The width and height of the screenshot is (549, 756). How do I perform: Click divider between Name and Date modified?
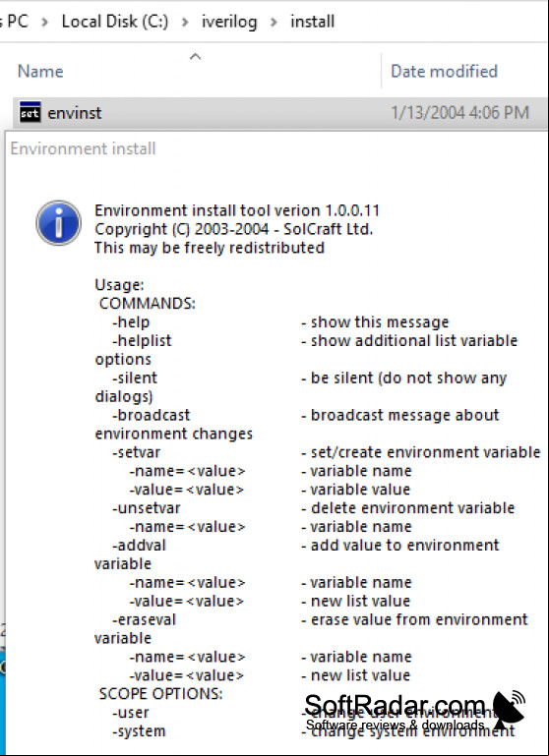[381, 72]
